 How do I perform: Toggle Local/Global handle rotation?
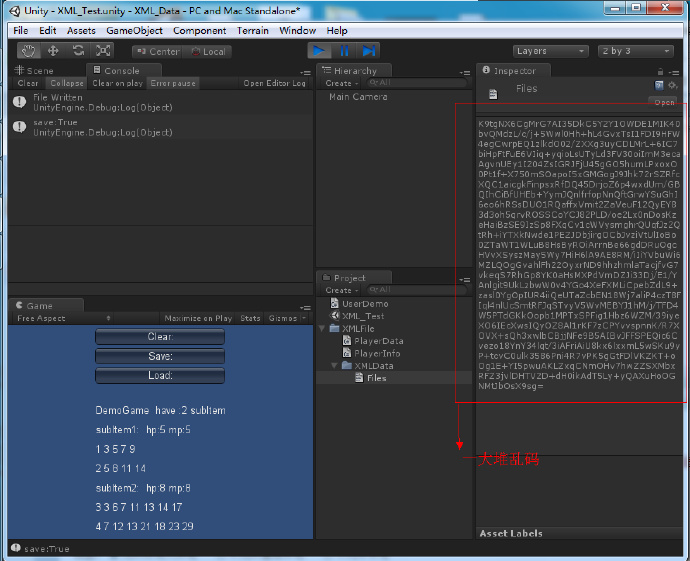click(207, 52)
